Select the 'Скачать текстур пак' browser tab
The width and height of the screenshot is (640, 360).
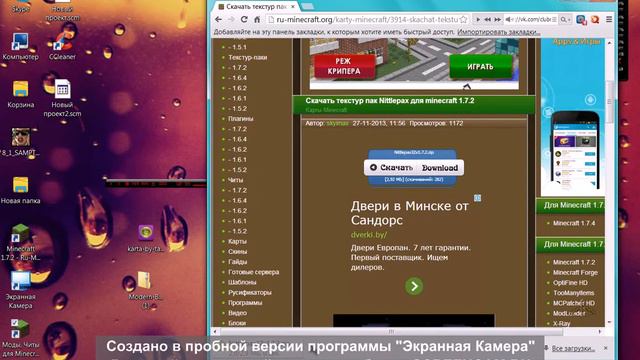pos(255,7)
